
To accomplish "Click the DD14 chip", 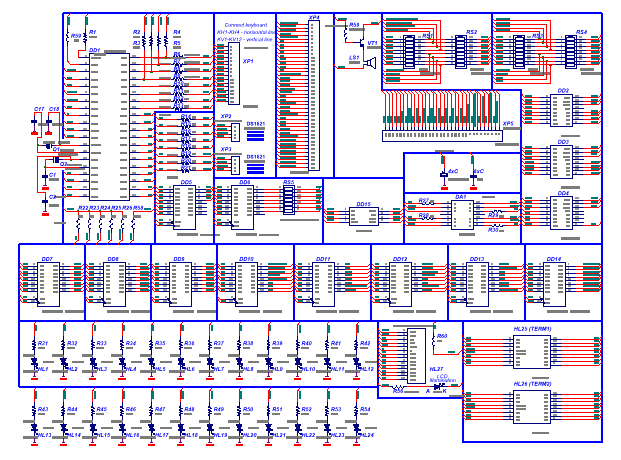I will [x=553, y=280].
